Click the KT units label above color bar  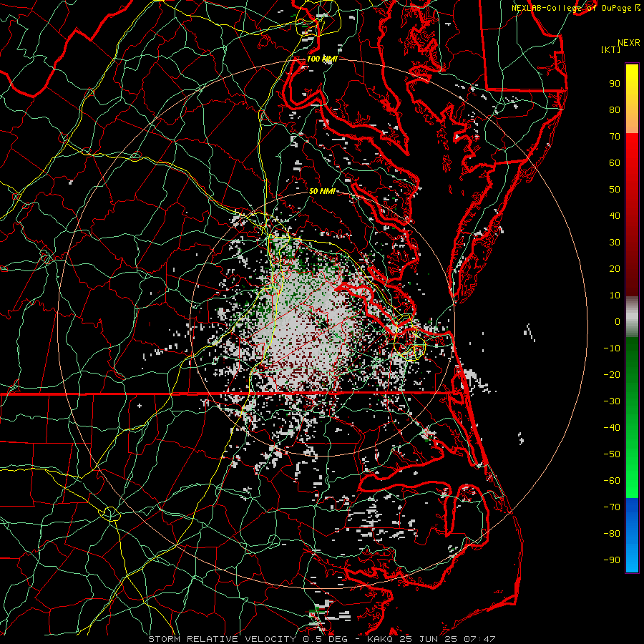point(610,49)
